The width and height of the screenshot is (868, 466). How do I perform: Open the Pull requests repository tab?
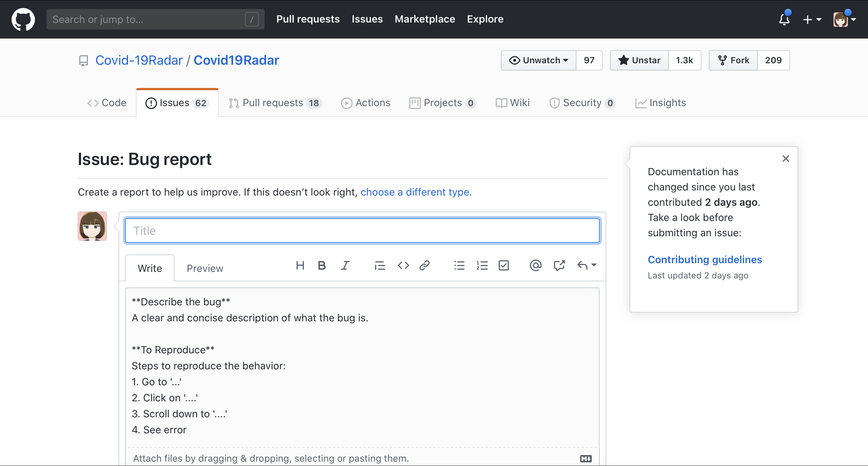click(x=275, y=103)
